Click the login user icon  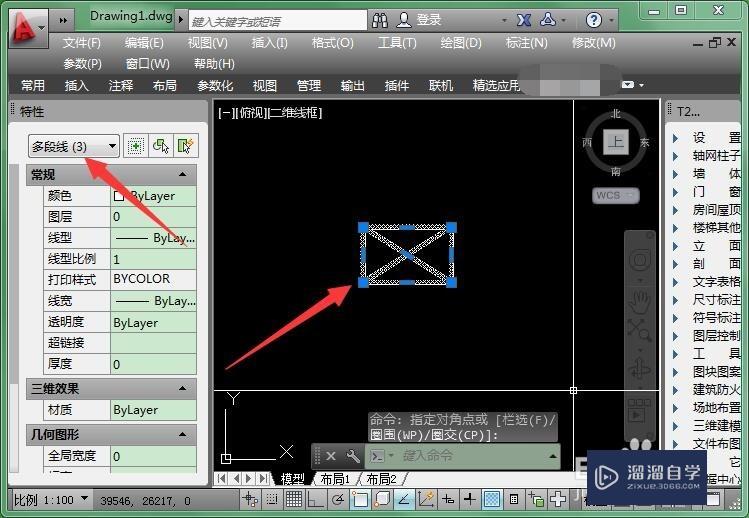(x=404, y=20)
